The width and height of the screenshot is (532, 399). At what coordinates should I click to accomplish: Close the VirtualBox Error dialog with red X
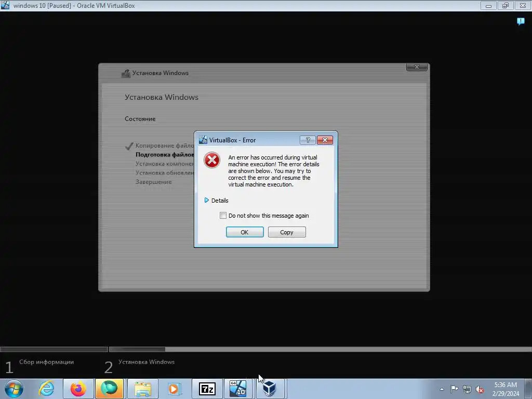(x=325, y=140)
